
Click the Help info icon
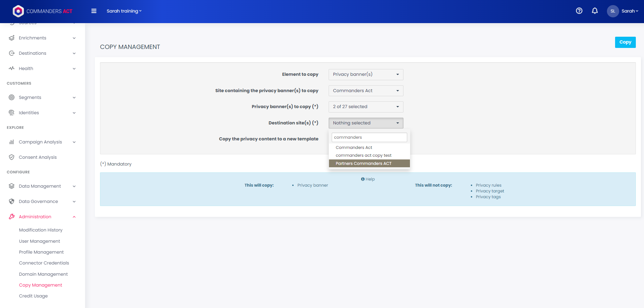(363, 179)
